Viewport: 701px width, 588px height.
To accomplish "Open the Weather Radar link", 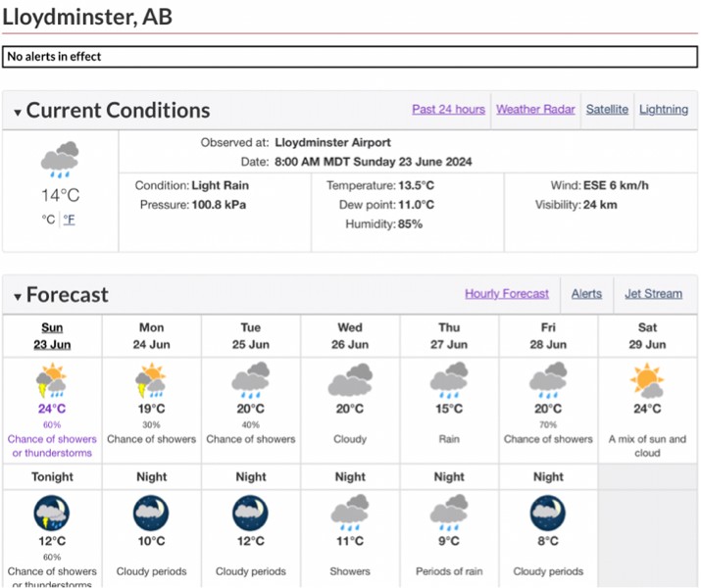I will [x=535, y=110].
